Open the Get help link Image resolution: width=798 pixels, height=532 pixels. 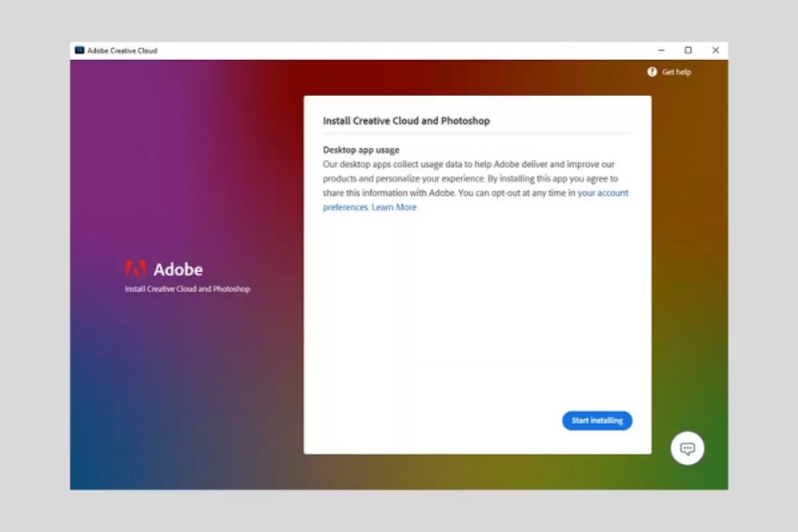pyautogui.click(x=676, y=72)
